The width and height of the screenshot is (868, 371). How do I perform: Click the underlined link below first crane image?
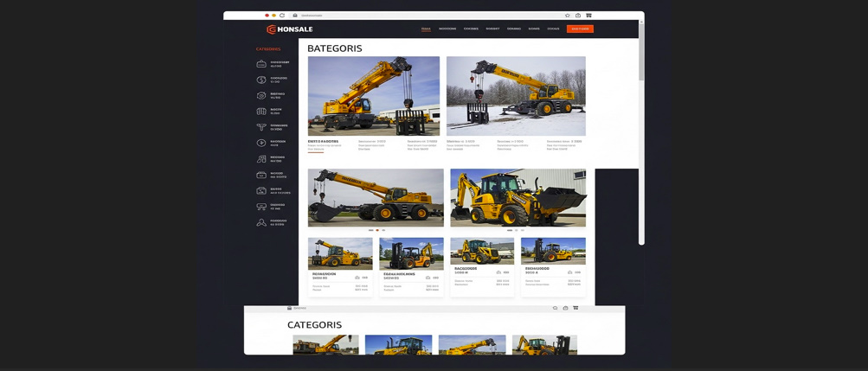[x=316, y=150]
